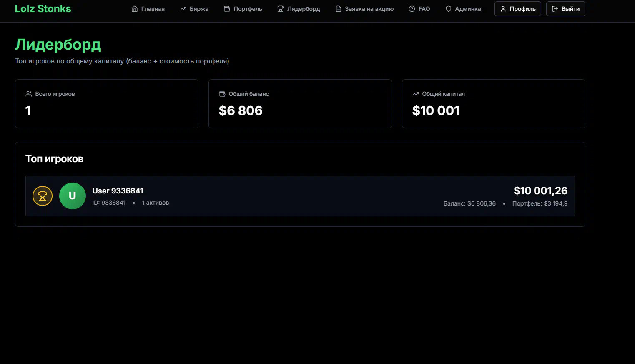Click the home icon beside Главная
The image size is (635, 364).
point(134,9)
